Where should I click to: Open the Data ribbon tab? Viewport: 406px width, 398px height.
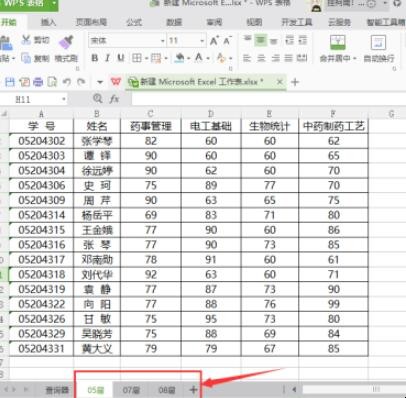[x=174, y=22]
